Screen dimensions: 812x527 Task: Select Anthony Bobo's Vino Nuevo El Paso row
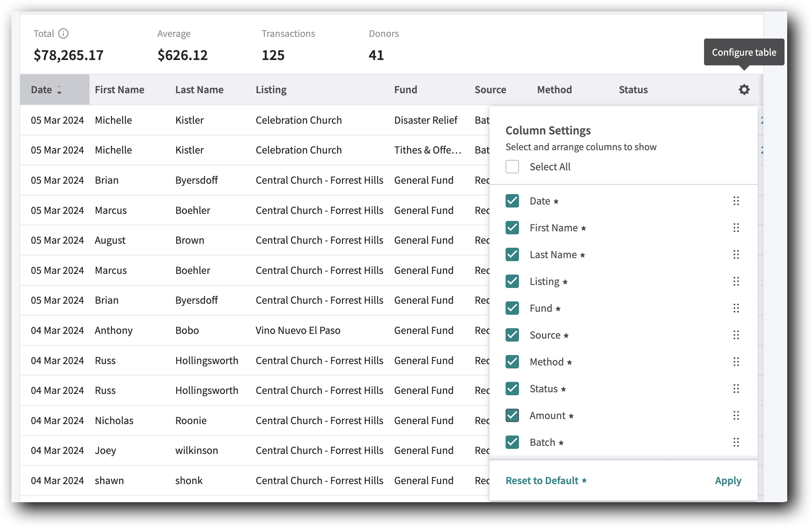tap(239, 330)
